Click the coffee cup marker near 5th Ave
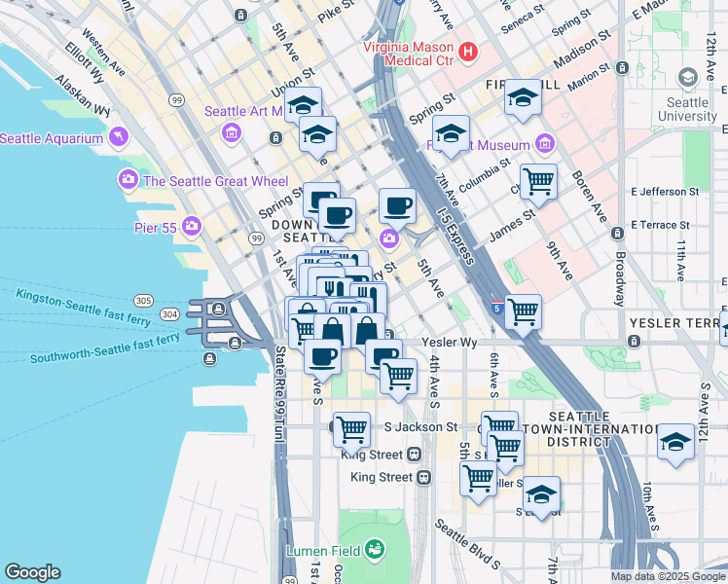 [x=397, y=210]
